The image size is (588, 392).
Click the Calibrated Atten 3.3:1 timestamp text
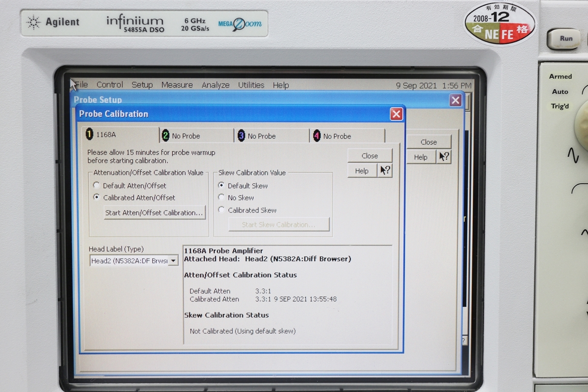tap(296, 299)
